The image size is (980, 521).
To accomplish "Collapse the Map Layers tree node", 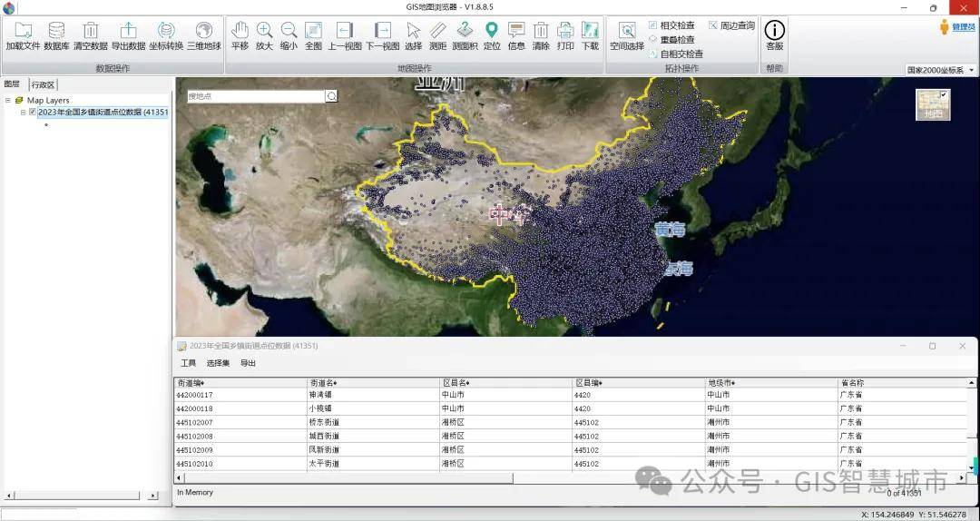I will pos(8,101).
